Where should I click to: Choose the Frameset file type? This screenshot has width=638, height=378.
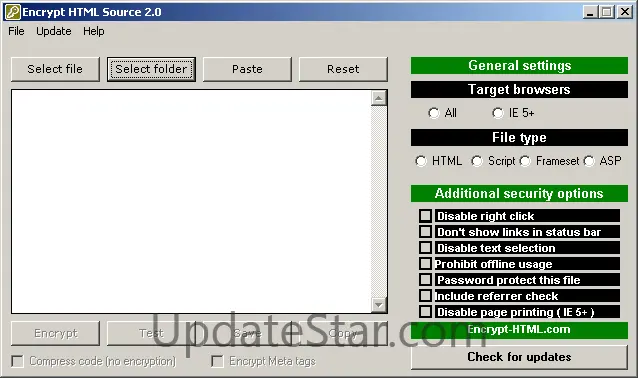(525, 161)
